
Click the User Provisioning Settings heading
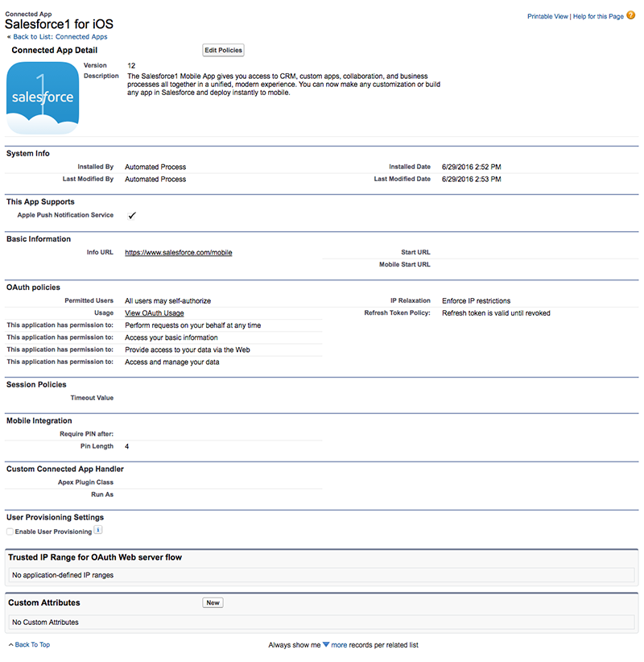55,518
